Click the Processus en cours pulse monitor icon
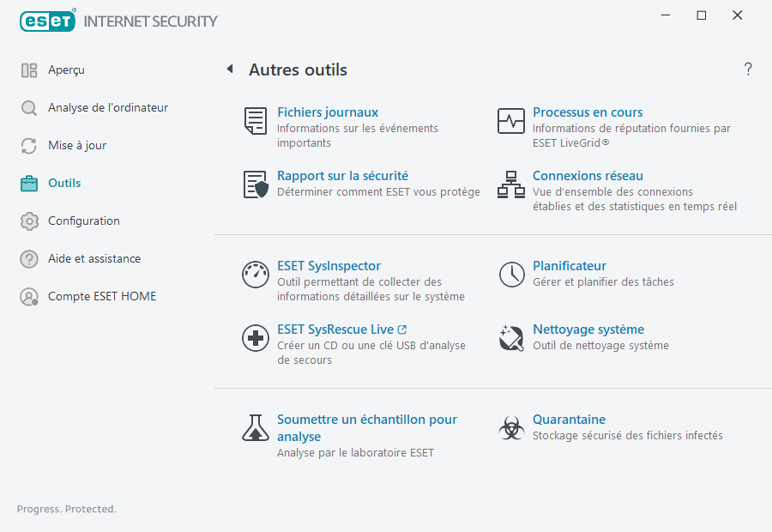 click(511, 121)
